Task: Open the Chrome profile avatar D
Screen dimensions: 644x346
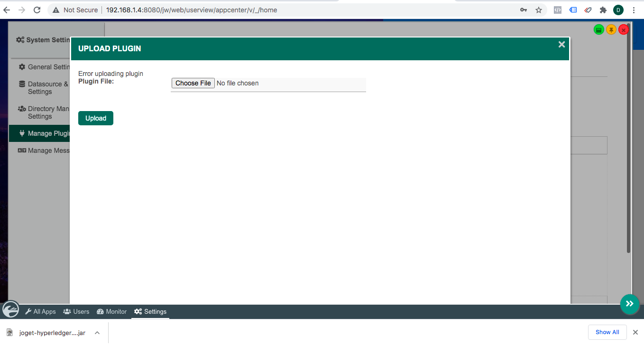Action: point(618,10)
